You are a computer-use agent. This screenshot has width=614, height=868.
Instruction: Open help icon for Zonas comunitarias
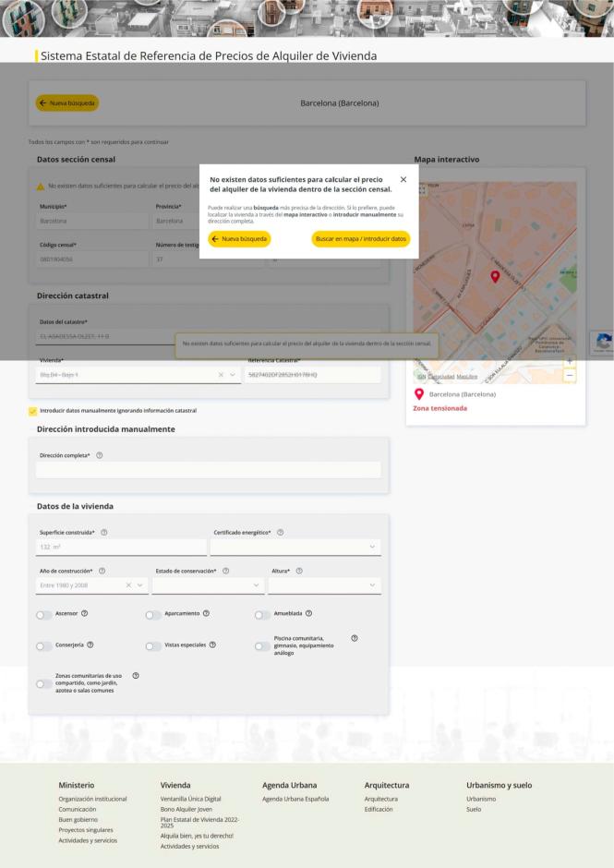[136, 676]
